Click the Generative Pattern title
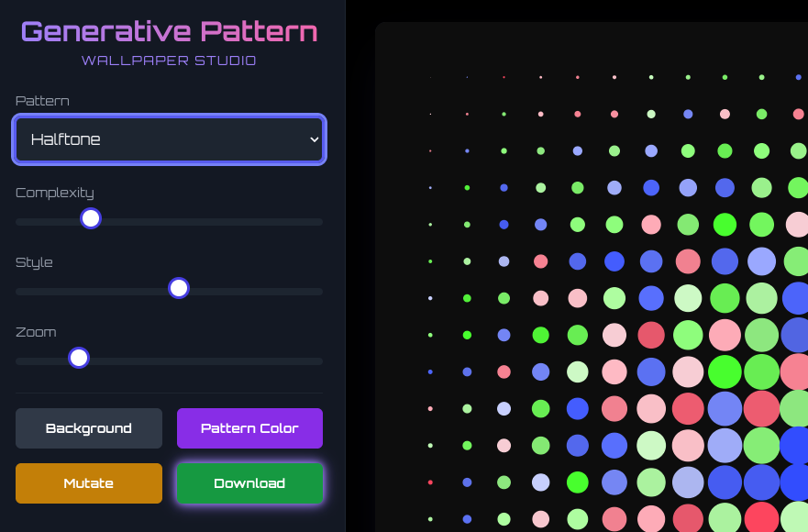 click(169, 31)
